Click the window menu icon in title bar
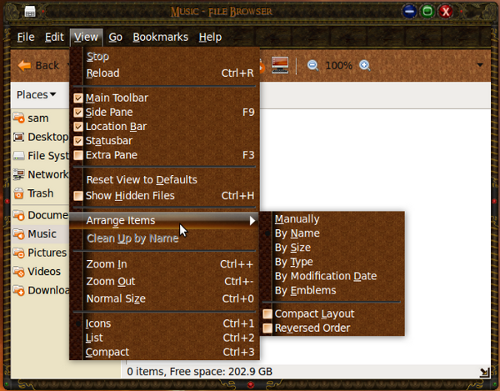 (30, 12)
